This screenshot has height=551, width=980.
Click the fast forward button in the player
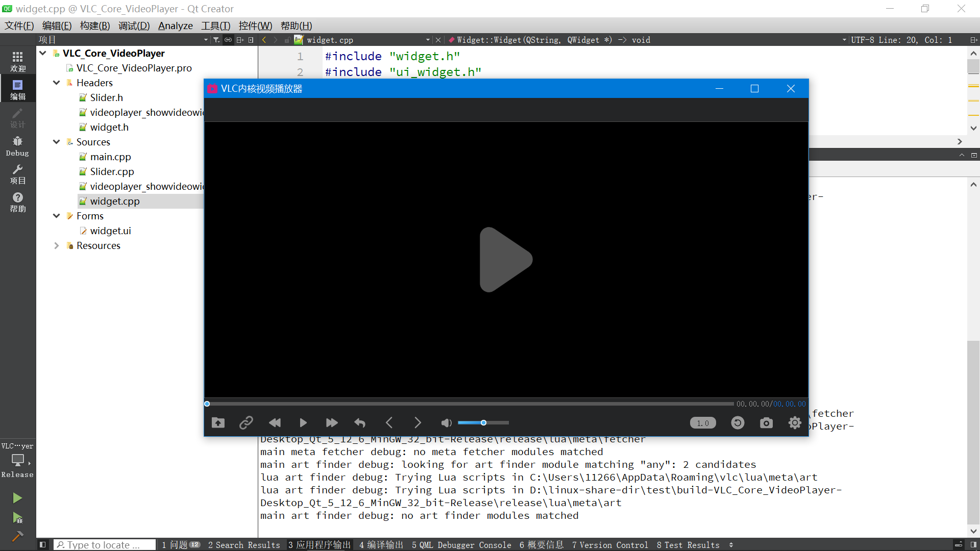click(332, 422)
